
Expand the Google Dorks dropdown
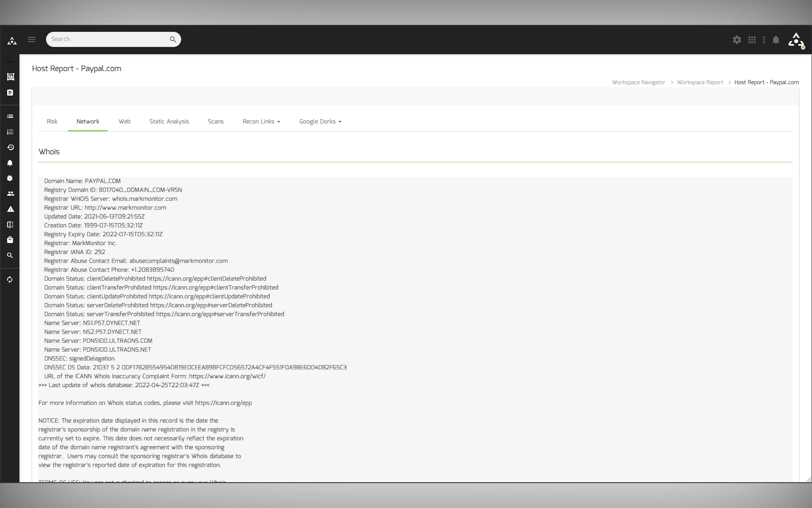[x=320, y=121]
